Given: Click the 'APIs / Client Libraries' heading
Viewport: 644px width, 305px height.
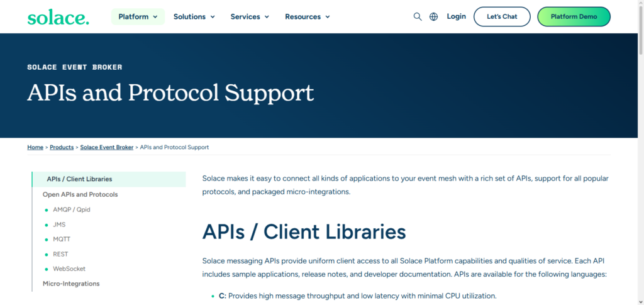Looking at the screenshot, I should pos(304,232).
